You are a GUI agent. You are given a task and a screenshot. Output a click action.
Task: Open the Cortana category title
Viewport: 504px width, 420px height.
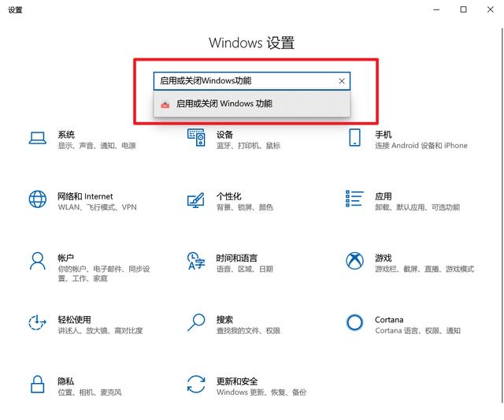pos(389,320)
